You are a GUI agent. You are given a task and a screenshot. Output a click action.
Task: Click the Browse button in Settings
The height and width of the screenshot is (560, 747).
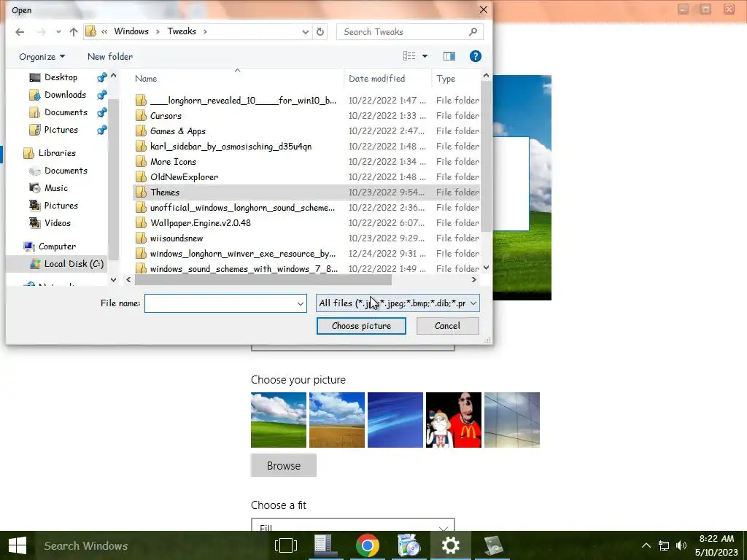[284, 465]
